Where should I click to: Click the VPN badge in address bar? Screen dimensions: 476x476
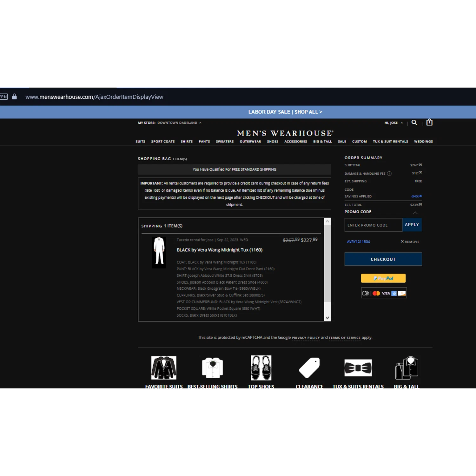[x=3, y=96]
